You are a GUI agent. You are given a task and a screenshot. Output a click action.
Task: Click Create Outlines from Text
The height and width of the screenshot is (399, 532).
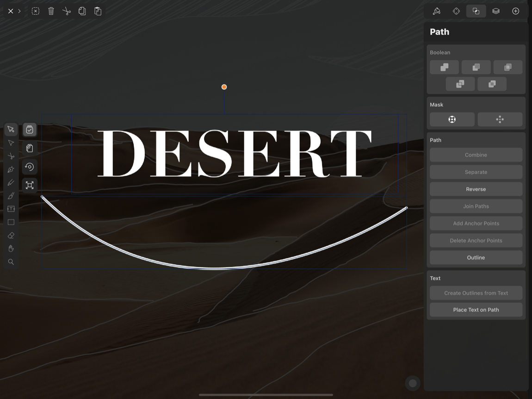476,293
